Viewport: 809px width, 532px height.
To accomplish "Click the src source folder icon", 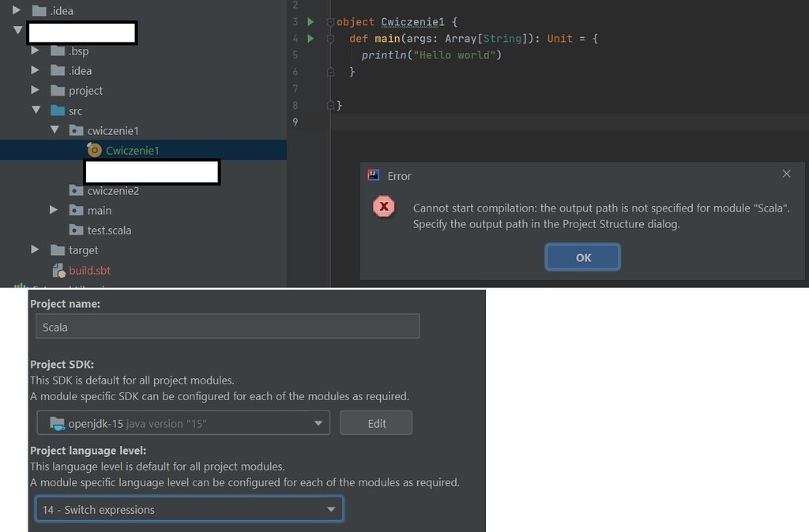I will point(58,111).
